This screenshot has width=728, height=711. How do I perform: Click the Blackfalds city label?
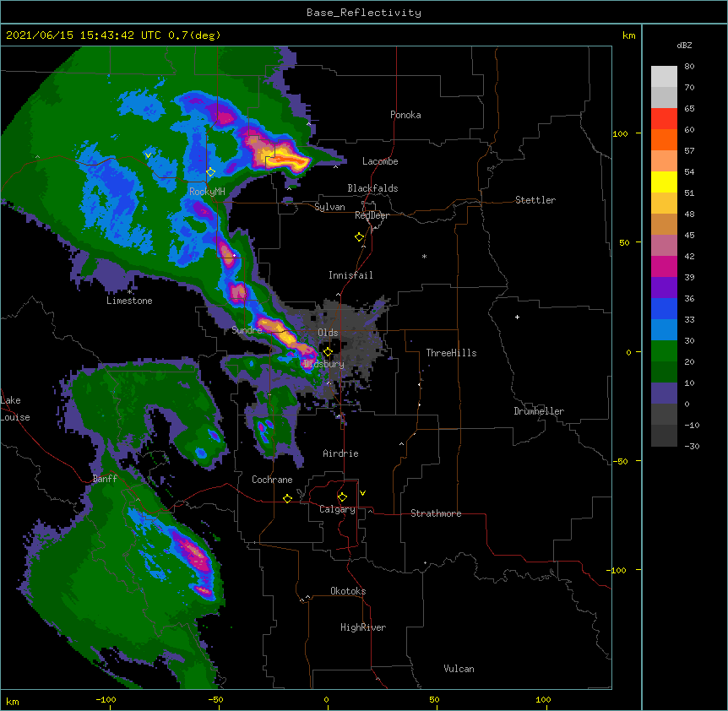[x=372, y=188]
